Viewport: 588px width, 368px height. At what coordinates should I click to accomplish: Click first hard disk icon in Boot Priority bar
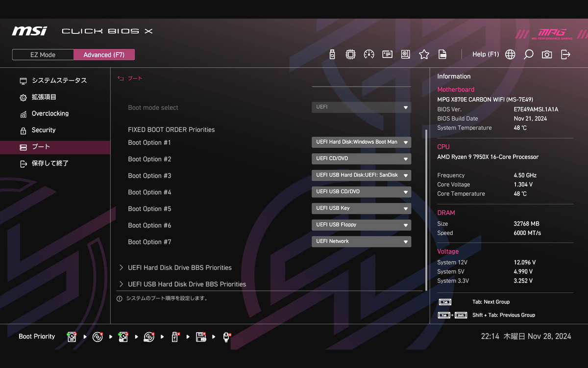click(x=72, y=337)
